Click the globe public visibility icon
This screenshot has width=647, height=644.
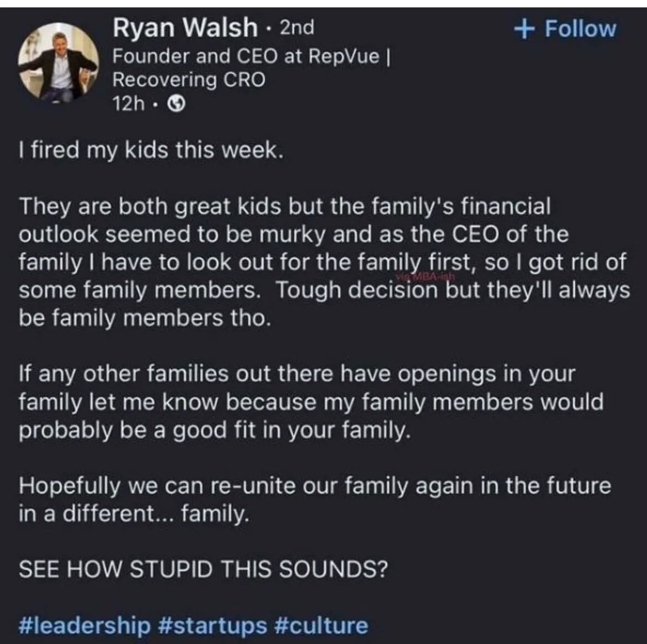pyautogui.click(x=177, y=105)
